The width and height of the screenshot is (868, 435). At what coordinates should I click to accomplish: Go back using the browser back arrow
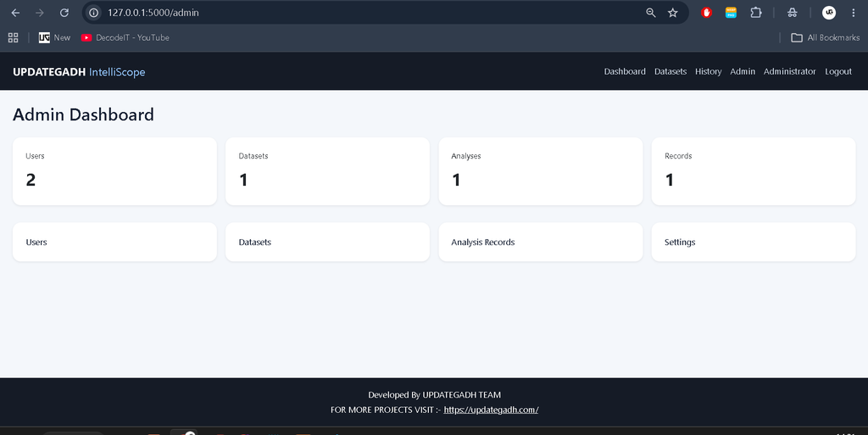[15, 12]
